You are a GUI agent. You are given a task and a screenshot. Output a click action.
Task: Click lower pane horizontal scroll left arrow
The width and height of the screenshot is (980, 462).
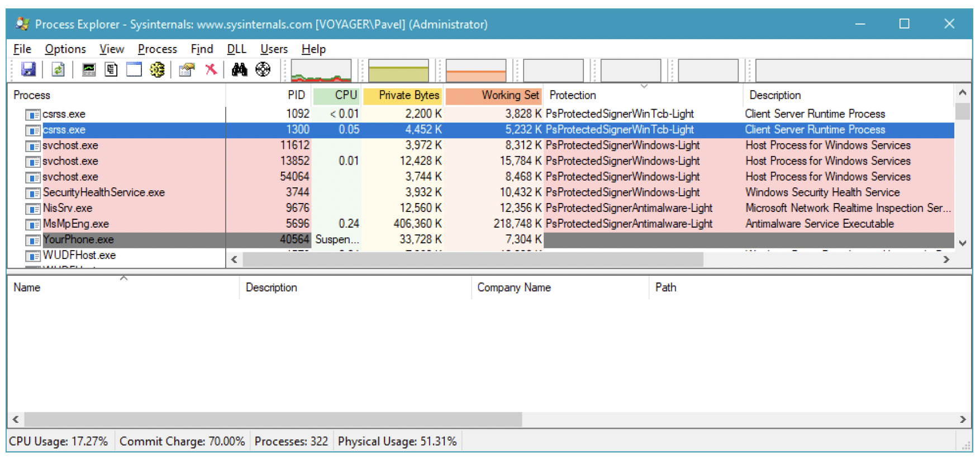(16, 419)
